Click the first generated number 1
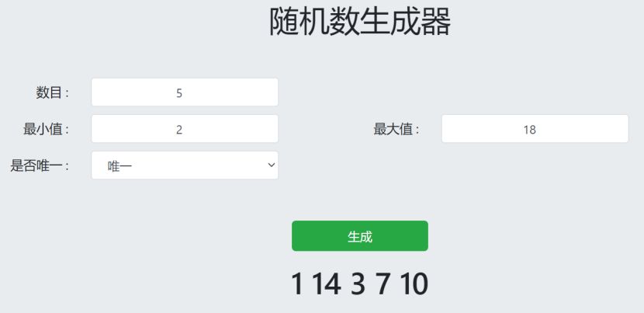The width and height of the screenshot is (644, 313). [x=297, y=285]
